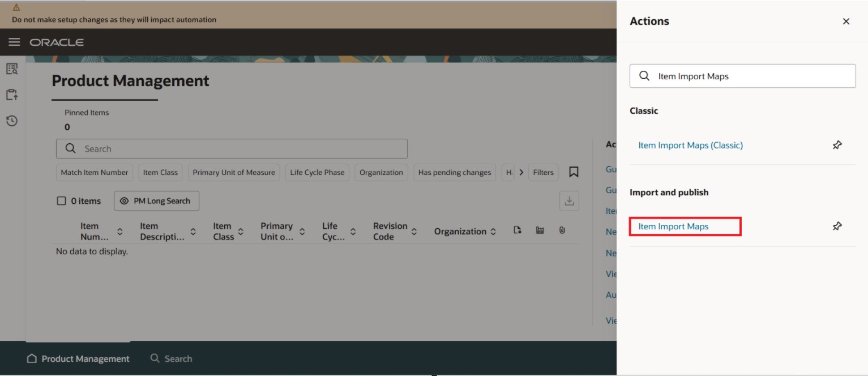Open the navigation hamburger menu
868x376 pixels.
14,41
